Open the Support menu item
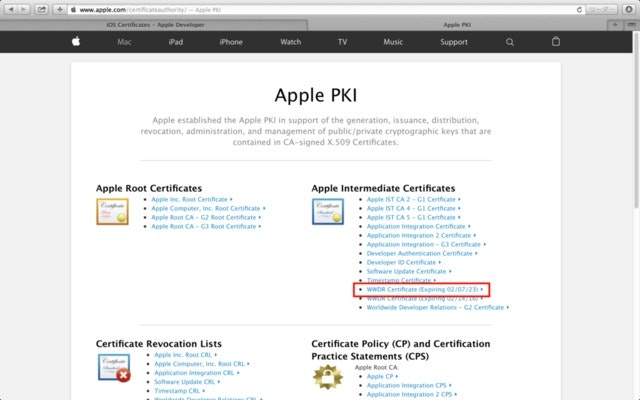640x400 pixels. click(454, 42)
